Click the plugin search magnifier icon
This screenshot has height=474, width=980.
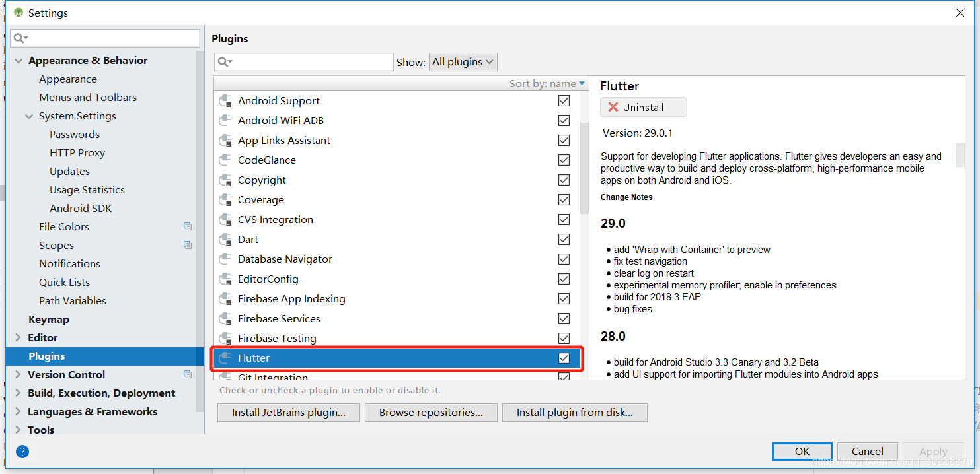pos(224,62)
